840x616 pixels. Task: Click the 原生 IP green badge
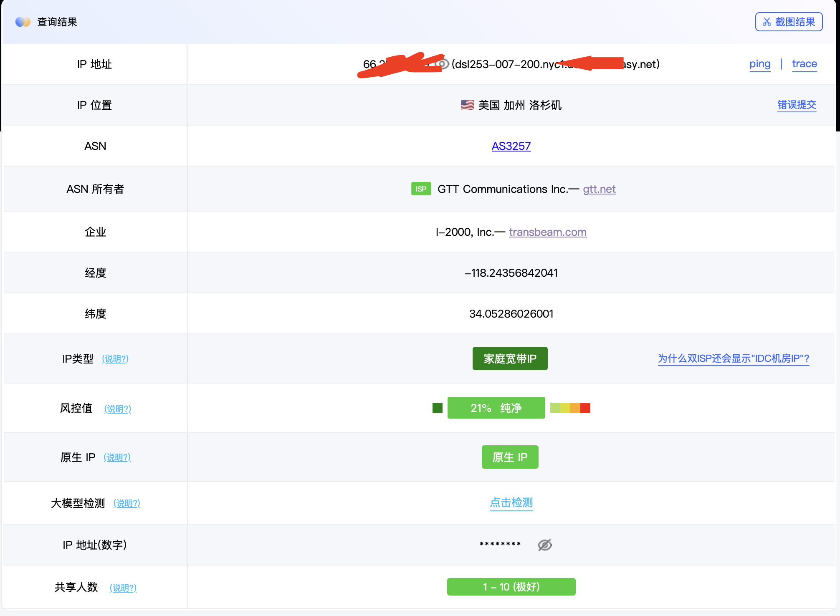pyautogui.click(x=510, y=457)
